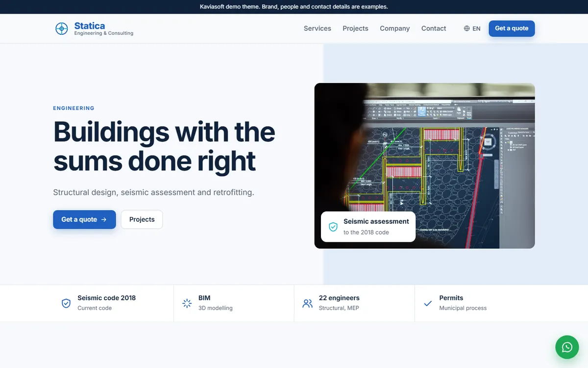Click the people icon beside 22 engineers
Screen dimensions: 588x368
coord(307,303)
